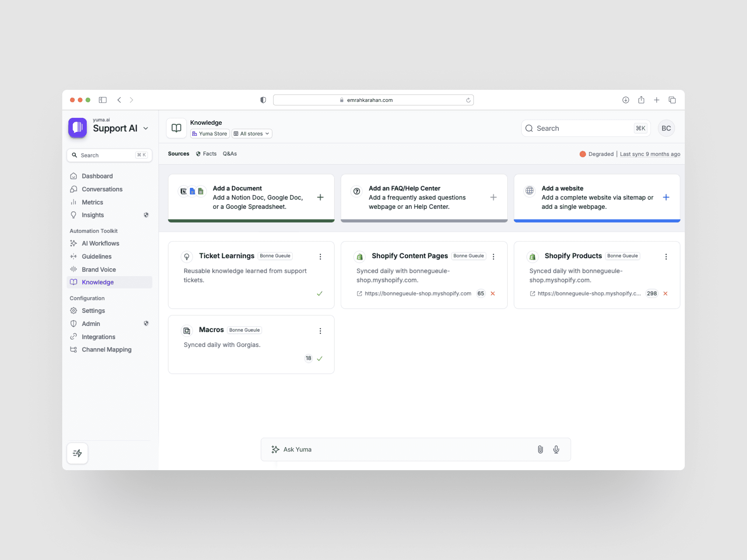Open the three-dot menu on Ticket Learnings
The height and width of the screenshot is (560, 747).
[320, 257]
